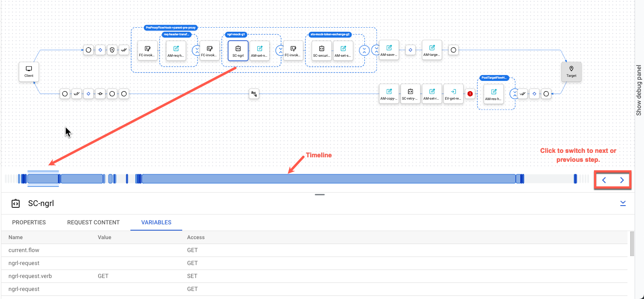Click the AM-req-h assign message policy
644x299 pixels.
176,51
